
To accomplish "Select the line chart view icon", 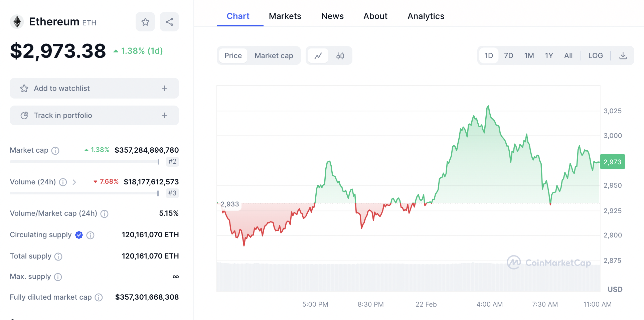I will pos(318,56).
